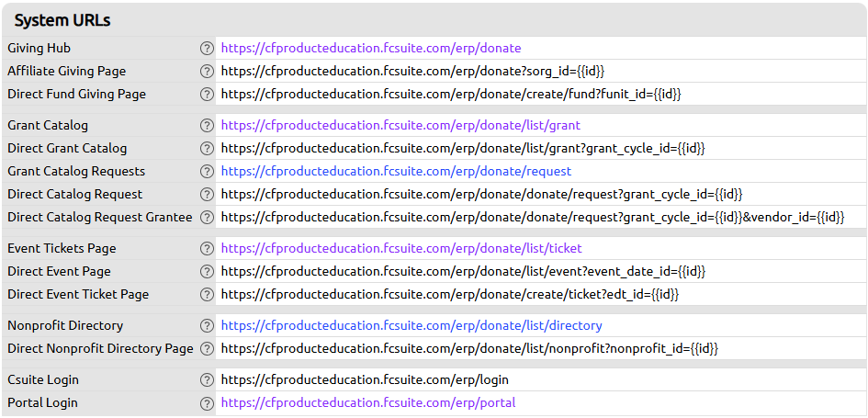Click the Grant Catalog row label
This screenshot has height=418, width=868.
48,126
